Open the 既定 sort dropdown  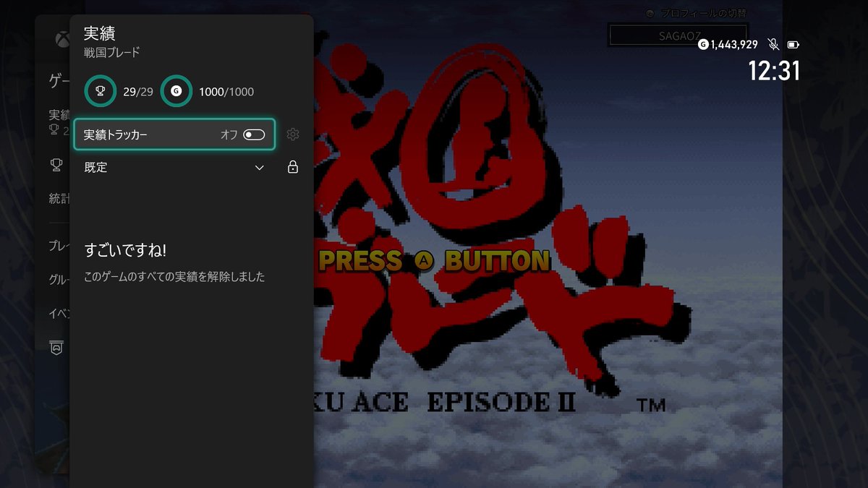coord(175,168)
